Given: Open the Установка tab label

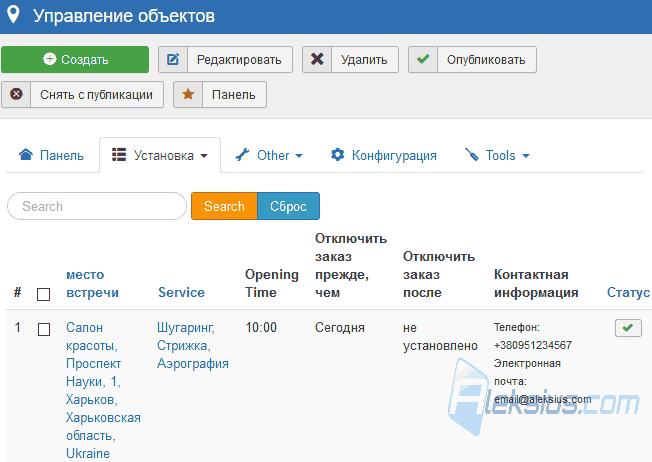Looking at the screenshot, I should [163, 155].
